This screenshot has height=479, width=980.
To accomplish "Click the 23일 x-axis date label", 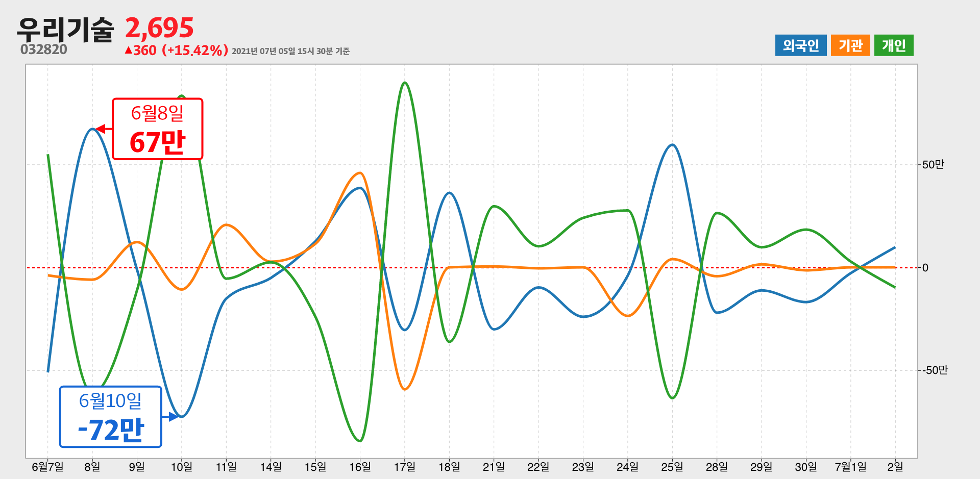I will click(x=583, y=466).
